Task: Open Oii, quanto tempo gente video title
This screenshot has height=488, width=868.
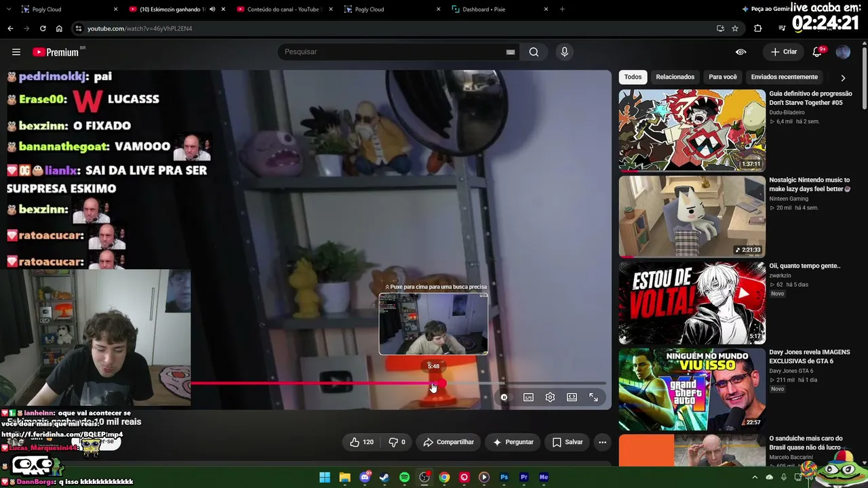Action: tap(805, 266)
